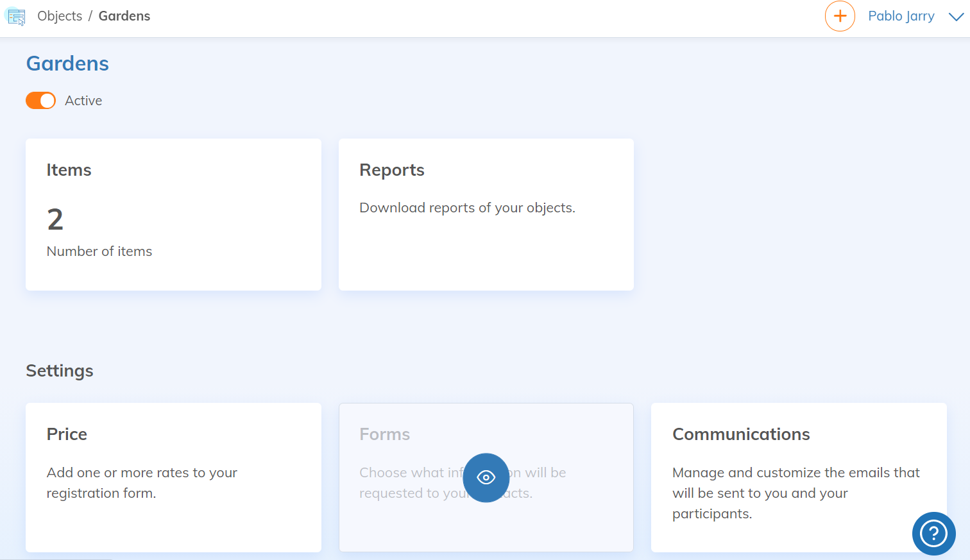Image resolution: width=970 pixels, height=560 pixels.
Task: Expand the user menu chevron arrow
Action: (956, 17)
